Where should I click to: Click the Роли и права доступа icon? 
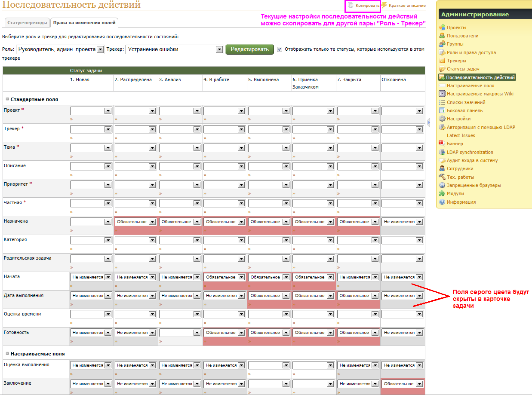point(442,52)
